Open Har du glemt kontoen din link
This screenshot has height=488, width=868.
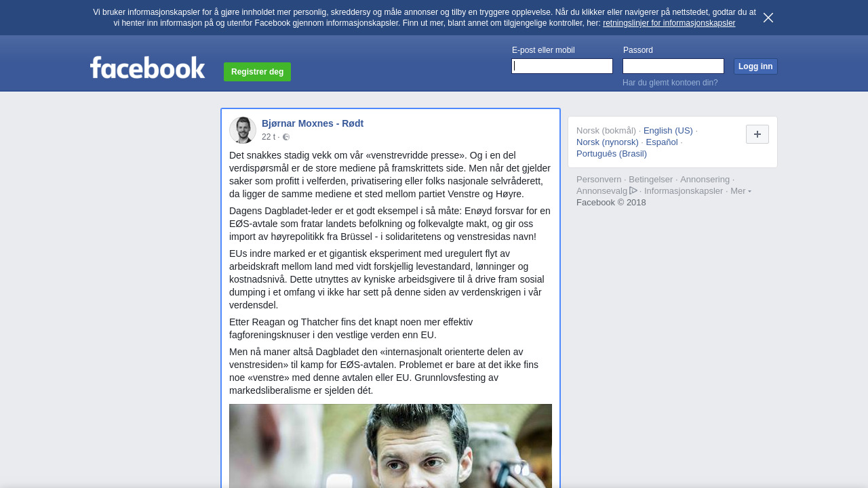670,83
